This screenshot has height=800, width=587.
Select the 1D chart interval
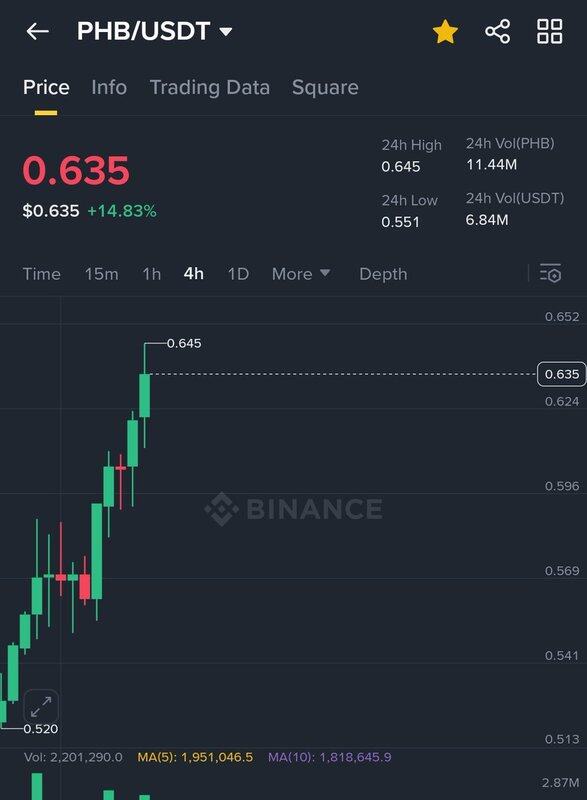238,274
